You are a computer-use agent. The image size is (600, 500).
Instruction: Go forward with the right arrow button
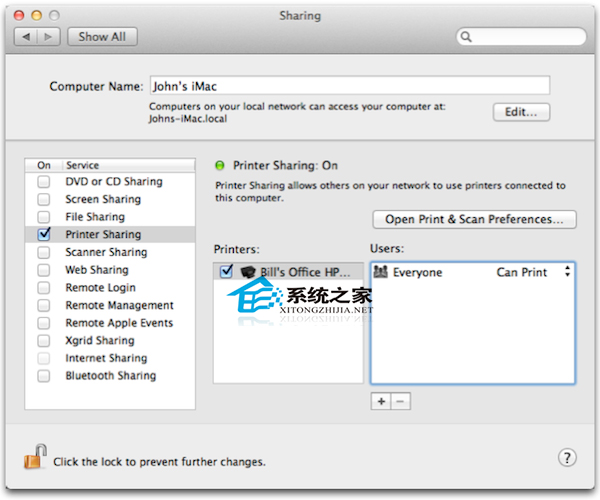point(49,37)
